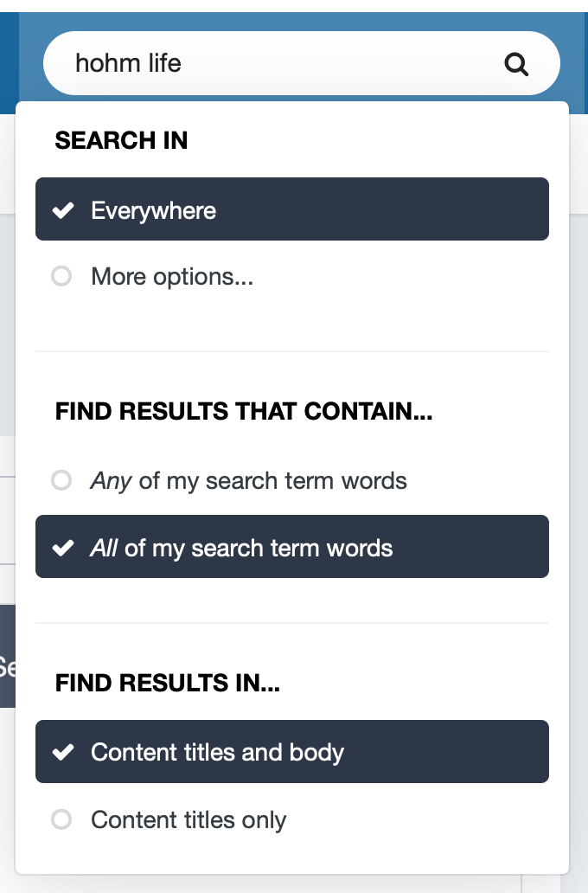Click "FIND RESULTS THAT CONTAIN..." heading

244,412
